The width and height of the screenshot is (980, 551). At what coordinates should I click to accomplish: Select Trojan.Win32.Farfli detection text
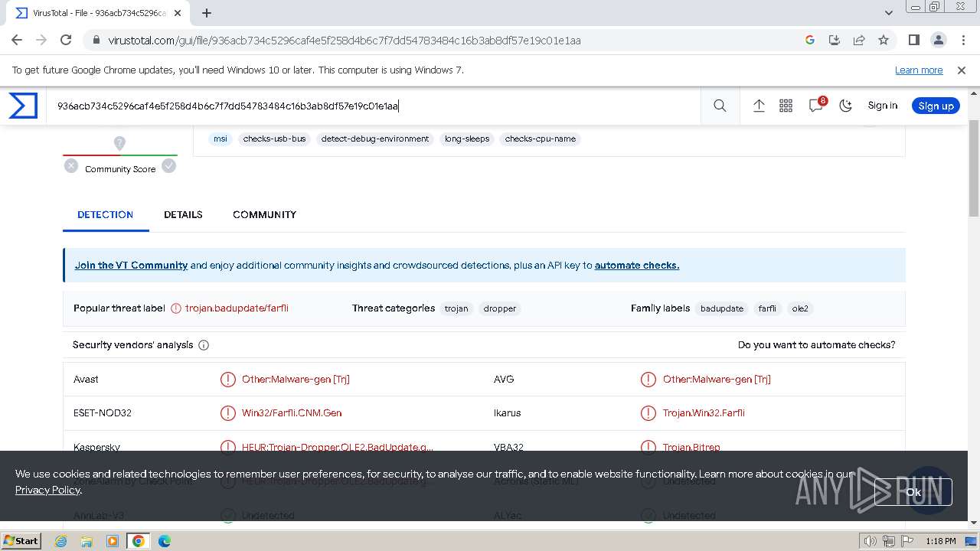704,412
